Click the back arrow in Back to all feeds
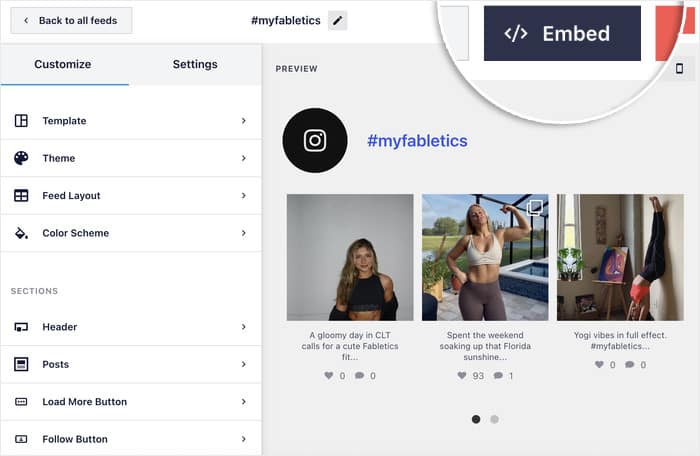The image size is (700, 456). 26,21
